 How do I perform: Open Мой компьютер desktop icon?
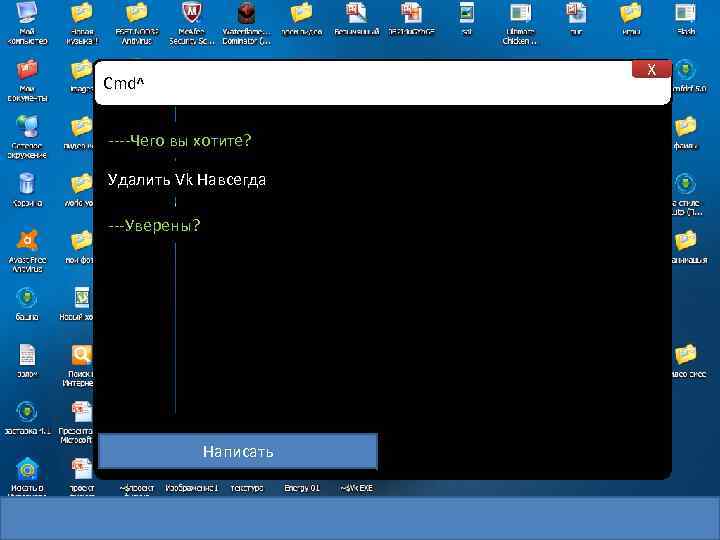pyautogui.click(x=27, y=23)
